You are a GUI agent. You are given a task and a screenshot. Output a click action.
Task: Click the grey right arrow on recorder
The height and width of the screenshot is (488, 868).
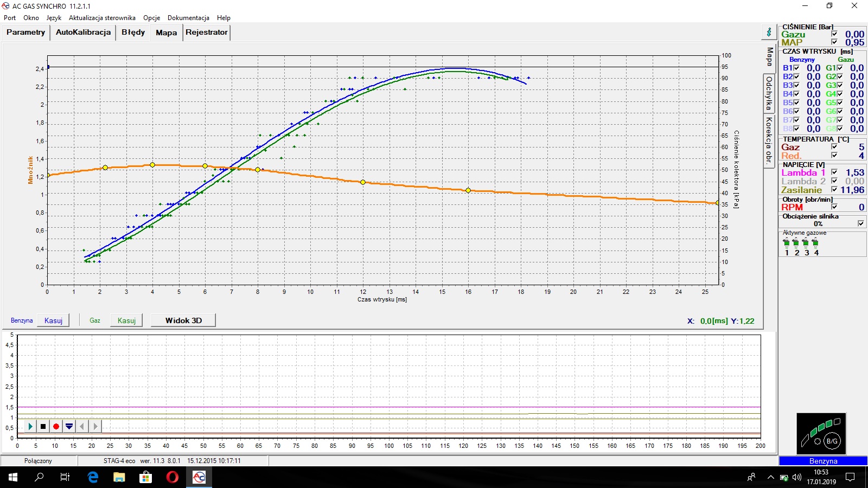pos(95,427)
